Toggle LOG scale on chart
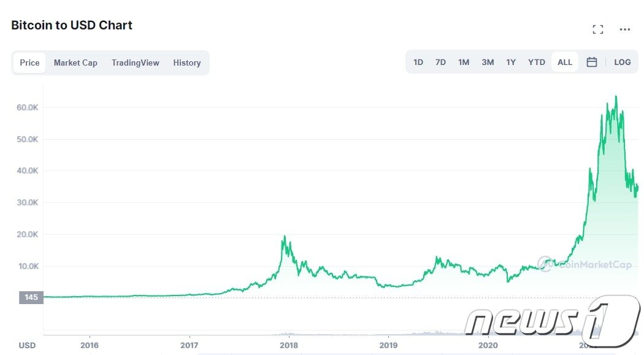 pyautogui.click(x=622, y=62)
